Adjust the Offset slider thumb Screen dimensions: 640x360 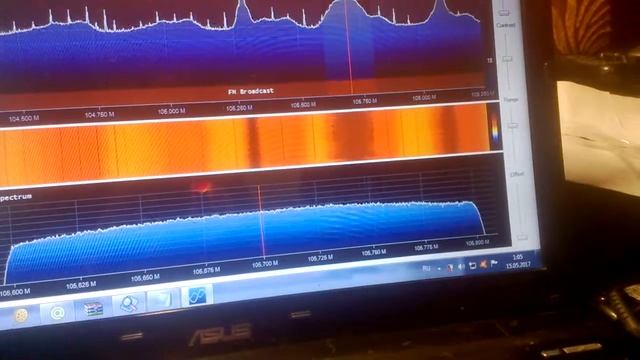tap(522, 237)
